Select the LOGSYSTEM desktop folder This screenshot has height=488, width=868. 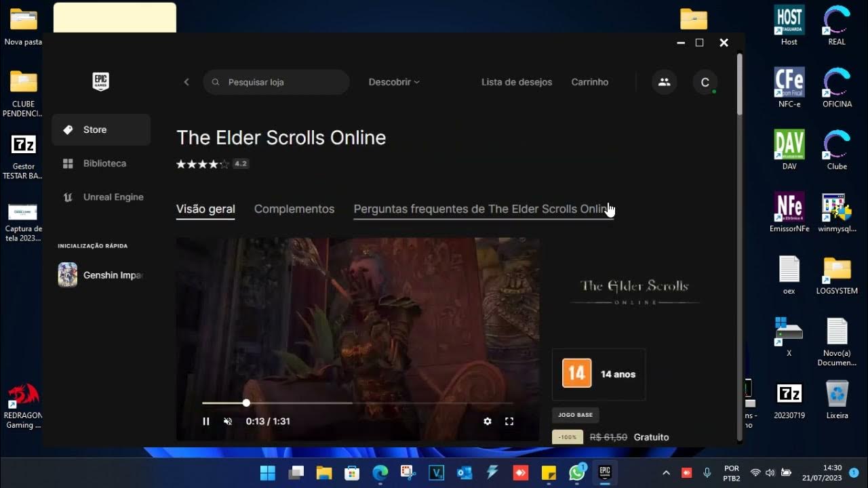(x=837, y=275)
